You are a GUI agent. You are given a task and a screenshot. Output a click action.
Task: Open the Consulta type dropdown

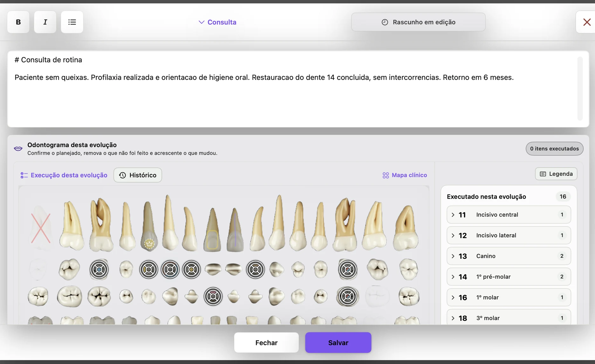tap(217, 22)
